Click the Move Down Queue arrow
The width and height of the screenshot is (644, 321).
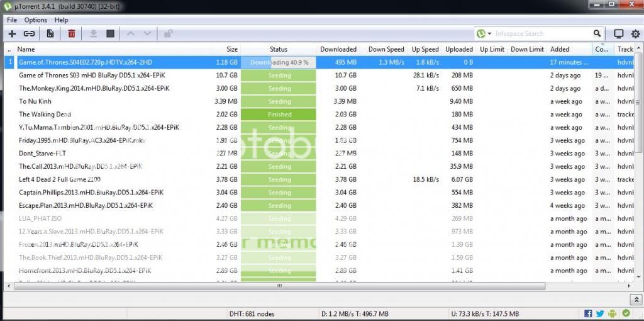(147, 34)
